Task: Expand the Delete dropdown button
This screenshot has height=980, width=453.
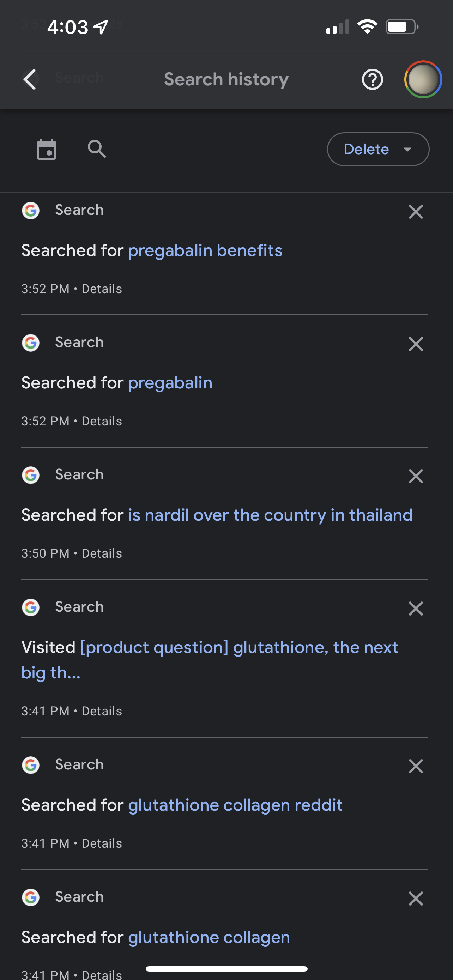Action: [378, 149]
